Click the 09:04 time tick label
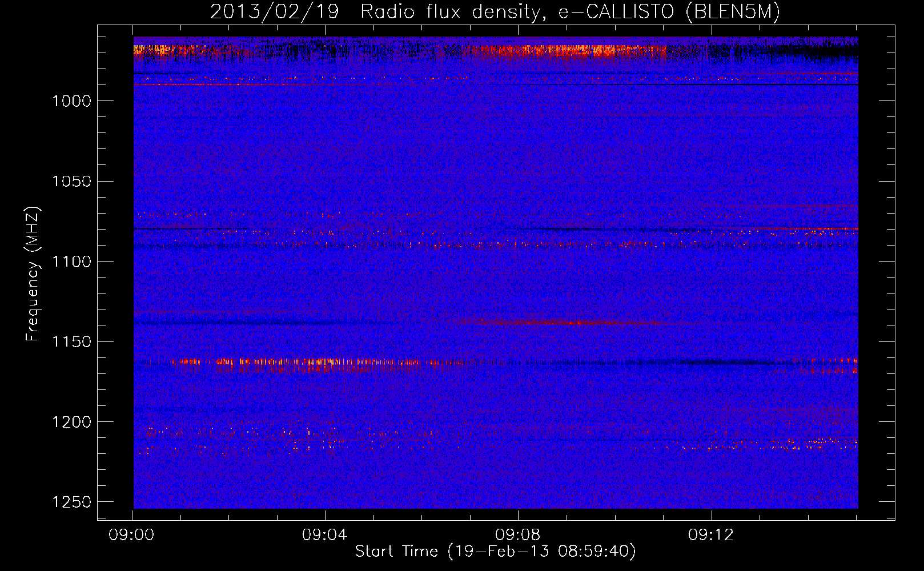Viewport: 924px width, 571px height. [325, 535]
